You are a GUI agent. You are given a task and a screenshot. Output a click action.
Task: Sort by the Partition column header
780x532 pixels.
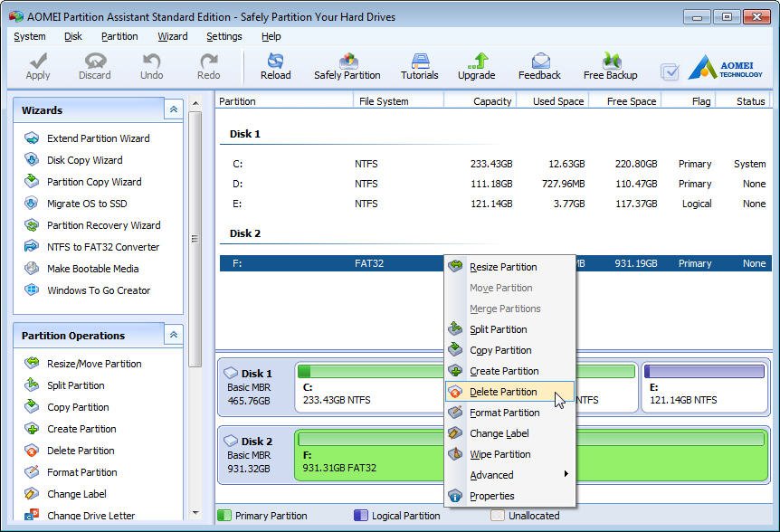coord(284,101)
